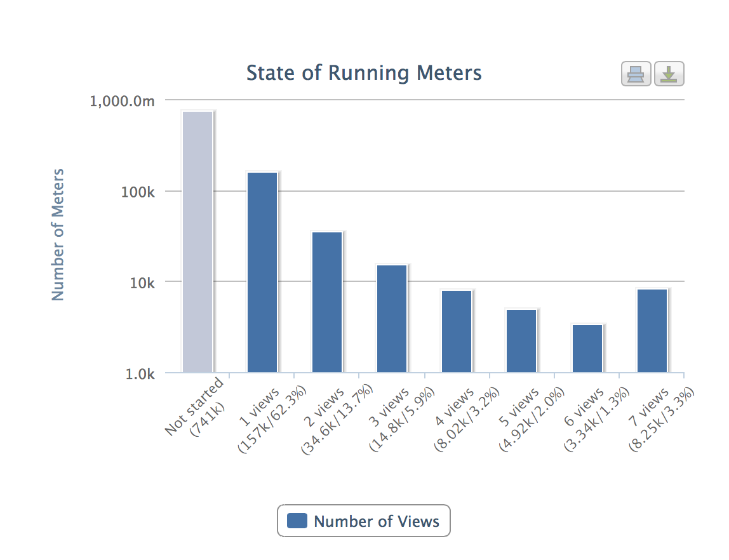The height and width of the screenshot is (560, 729).
Task: Click the blue legend color swatch
Action: [297, 521]
